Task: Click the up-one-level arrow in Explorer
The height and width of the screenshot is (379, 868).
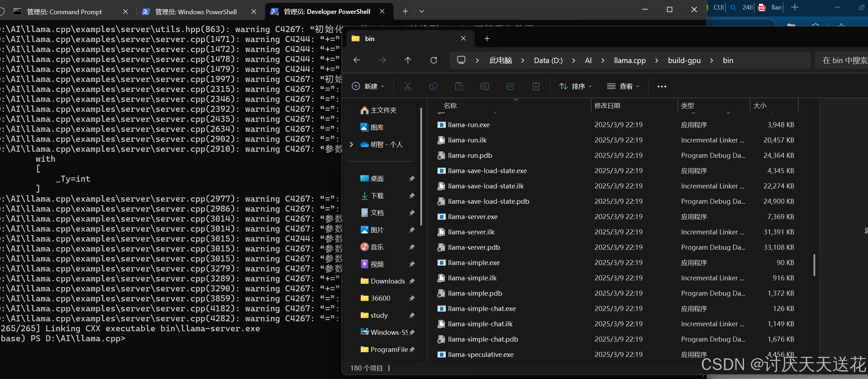Action: [x=408, y=60]
